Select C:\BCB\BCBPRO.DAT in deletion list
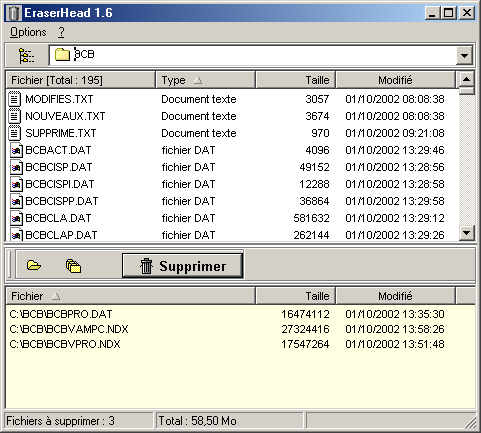 coord(61,314)
